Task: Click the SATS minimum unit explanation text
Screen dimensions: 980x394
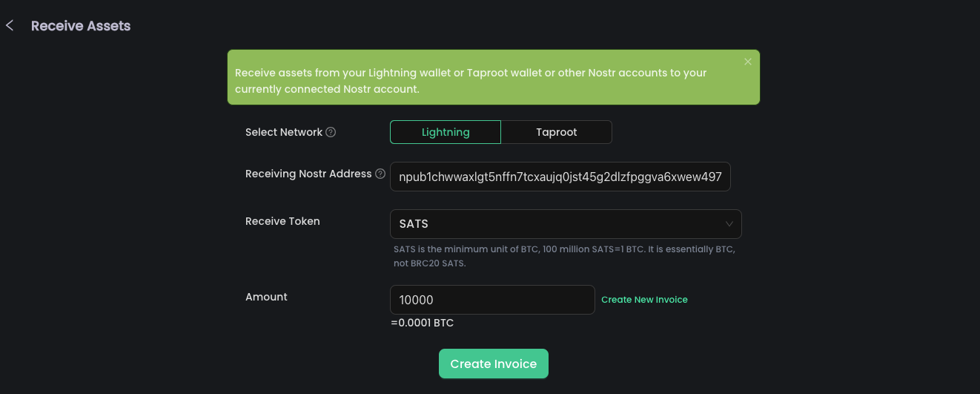Action: click(x=563, y=256)
